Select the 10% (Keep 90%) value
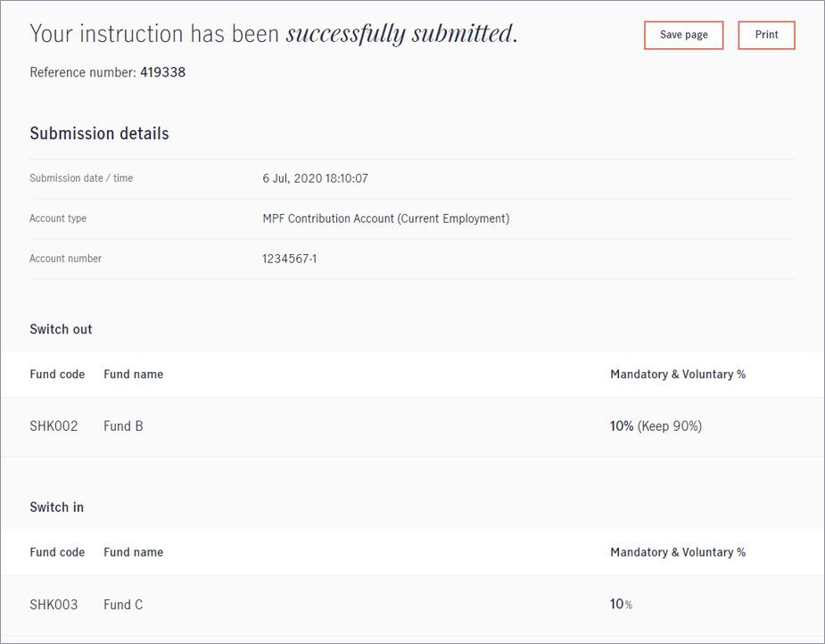Image resolution: width=825 pixels, height=644 pixels. point(656,426)
